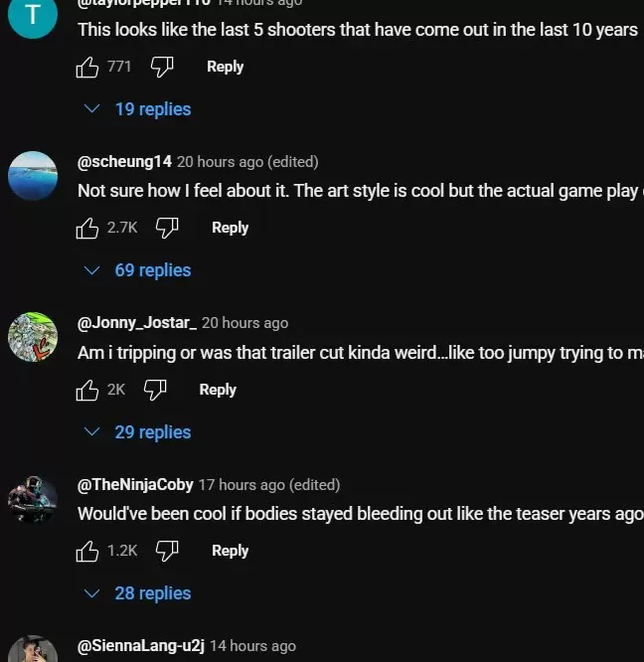Expand the 19 replies thread
Viewport: 644px width, 662px height.
[x=139, y=109]
